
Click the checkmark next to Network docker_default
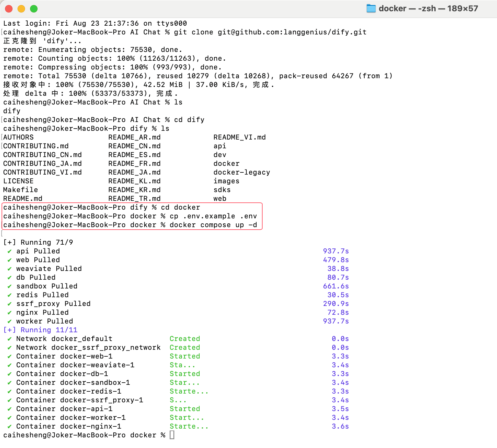point(10,339)
